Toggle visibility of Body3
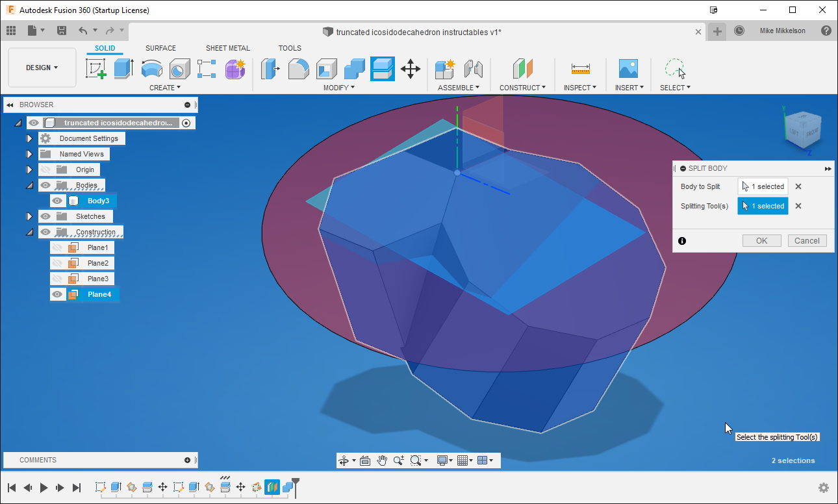 tap(57, 201)
